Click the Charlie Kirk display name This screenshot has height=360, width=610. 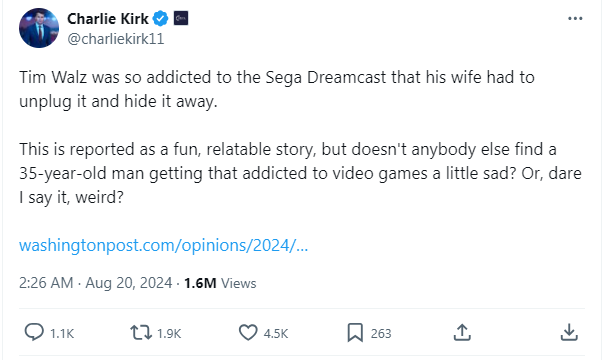(x=108, y=19)
